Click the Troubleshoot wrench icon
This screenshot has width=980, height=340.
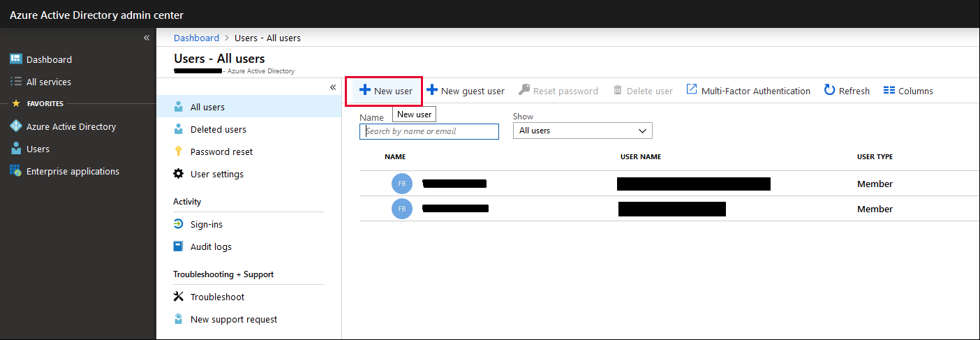[178, 297]
